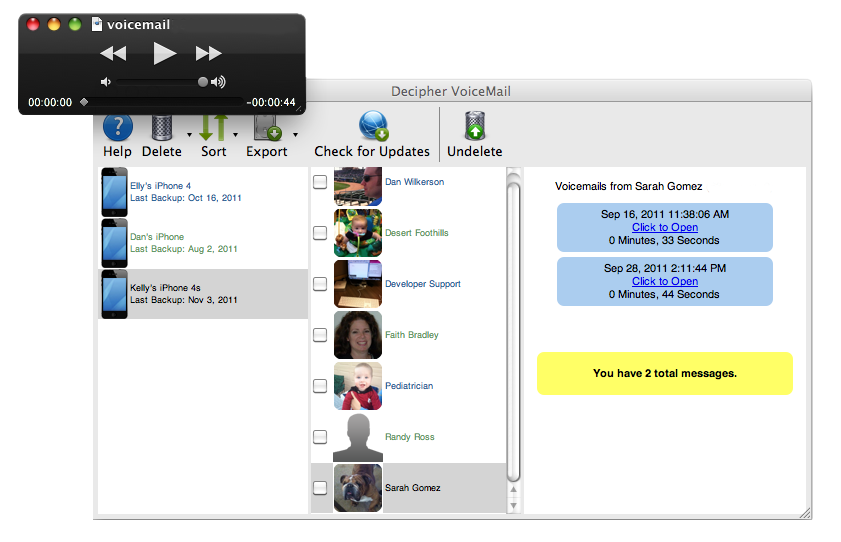Open the Delete dropdown arrow
The width and height of the screenshot is (841, 542).
point(189,135)
